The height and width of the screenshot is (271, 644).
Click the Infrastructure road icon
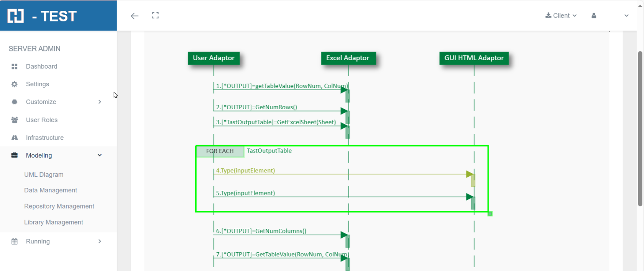15,138
